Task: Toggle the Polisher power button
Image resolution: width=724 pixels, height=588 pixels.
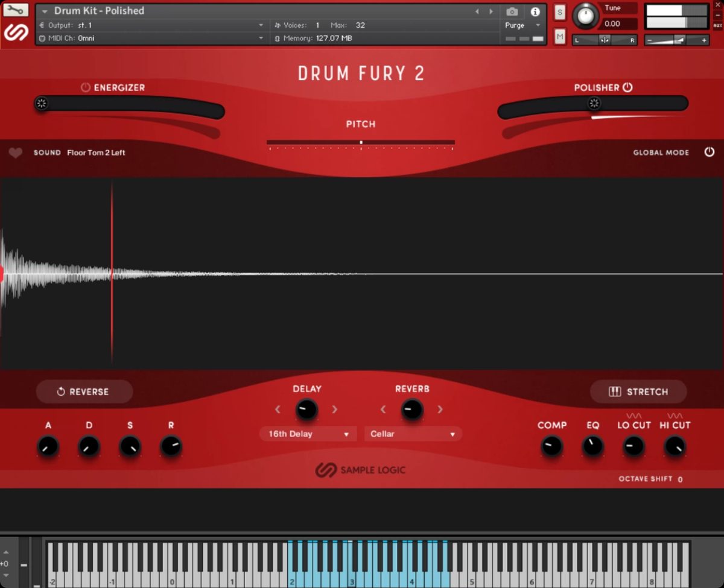Action: coord(627,87)
